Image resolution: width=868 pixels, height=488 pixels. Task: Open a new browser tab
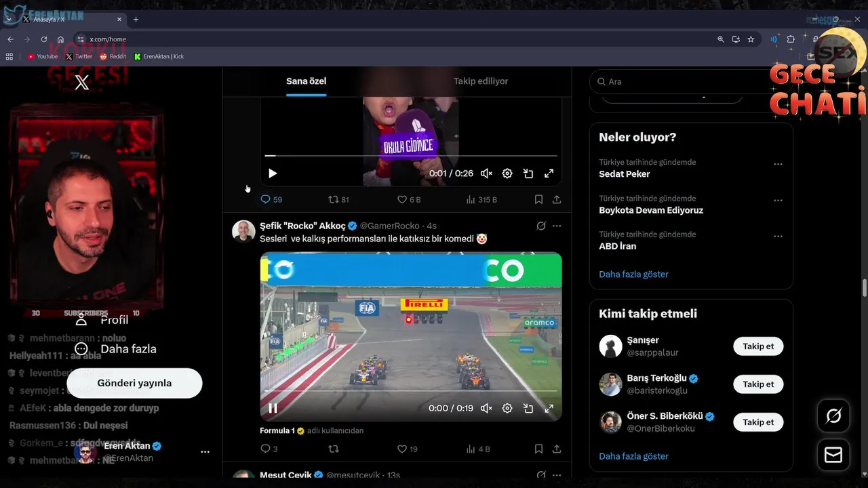click(136, 20)
